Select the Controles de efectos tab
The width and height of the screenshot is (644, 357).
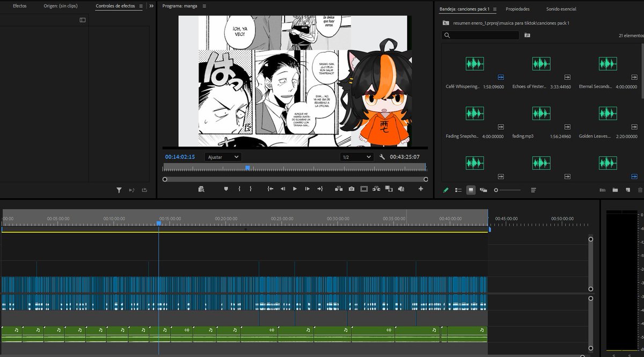(115, 6)
